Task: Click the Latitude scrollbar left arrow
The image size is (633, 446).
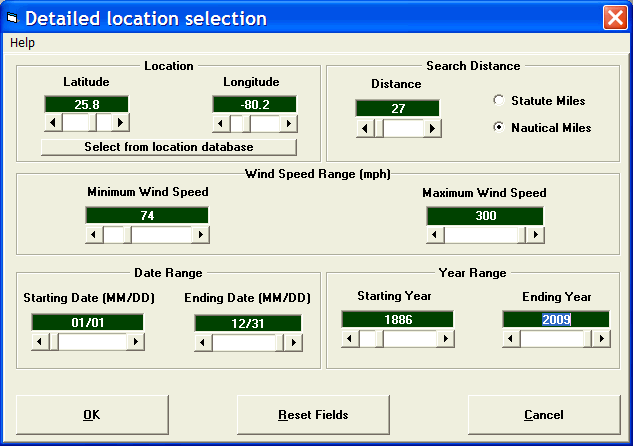Action: pos(53,122)
